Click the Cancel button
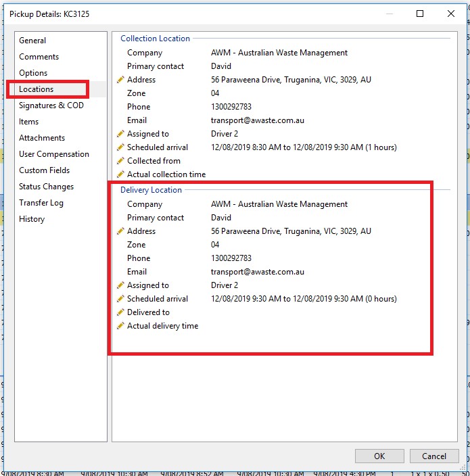The width and height of the screenshot is (470, 476). (x=434, y=456)
